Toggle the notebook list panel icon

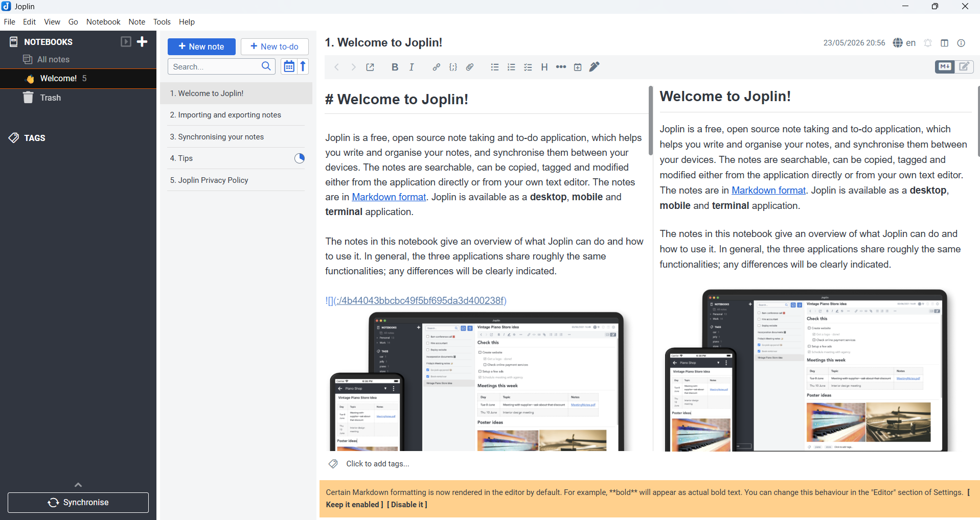pos(126,41)
